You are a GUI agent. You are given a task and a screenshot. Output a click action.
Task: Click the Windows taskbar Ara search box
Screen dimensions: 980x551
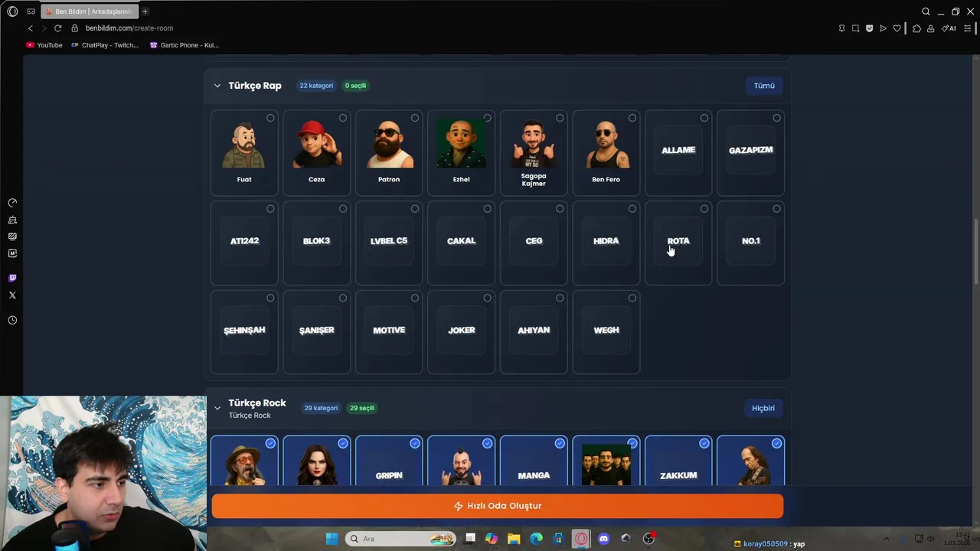[401, 539]
